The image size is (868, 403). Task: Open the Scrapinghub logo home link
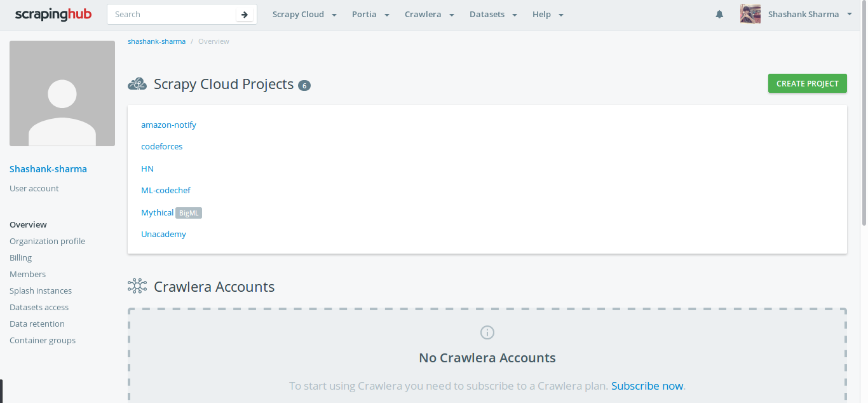53,14
